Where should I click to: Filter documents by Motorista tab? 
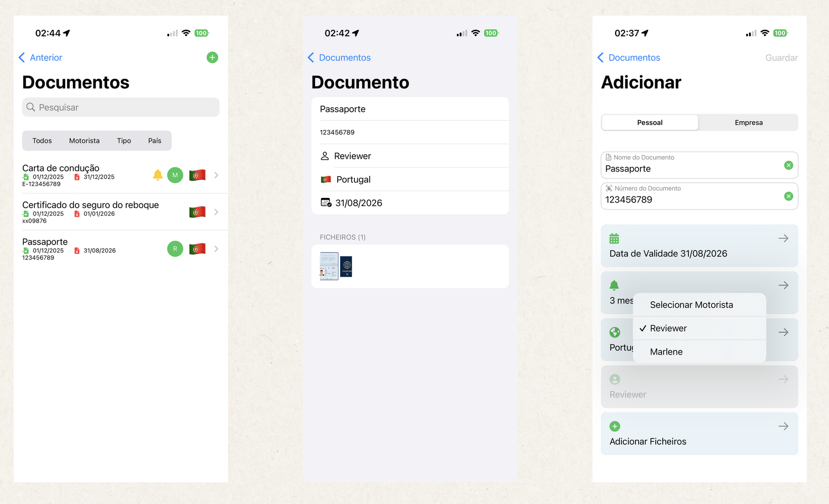(84, 141)
